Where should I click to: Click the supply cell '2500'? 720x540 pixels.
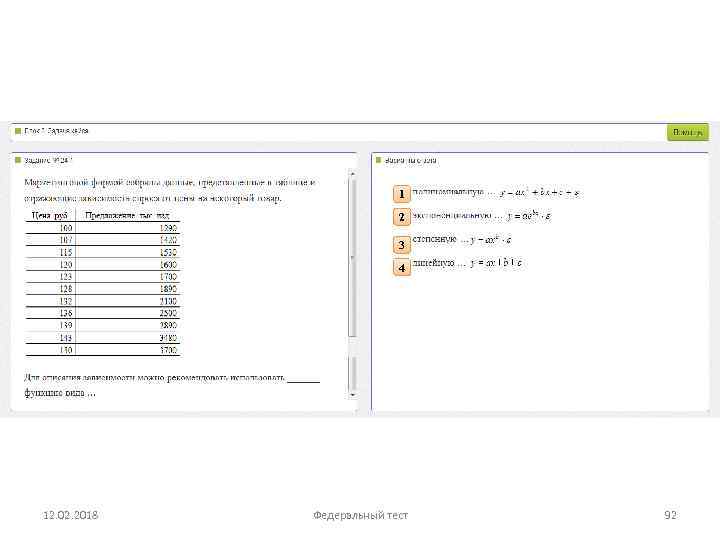(x=168, y=313)
